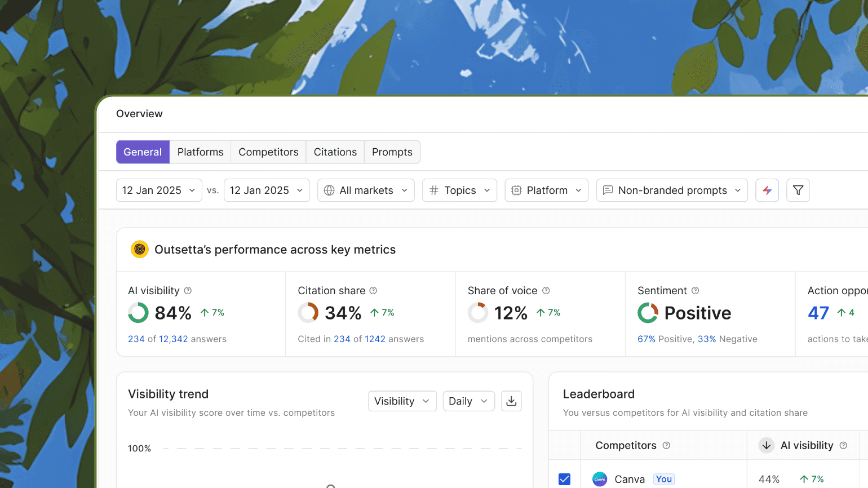Click the Positive sentiment value
Image resolution: width=868 pixels, height=488 pixels.
tap(698, 313)
